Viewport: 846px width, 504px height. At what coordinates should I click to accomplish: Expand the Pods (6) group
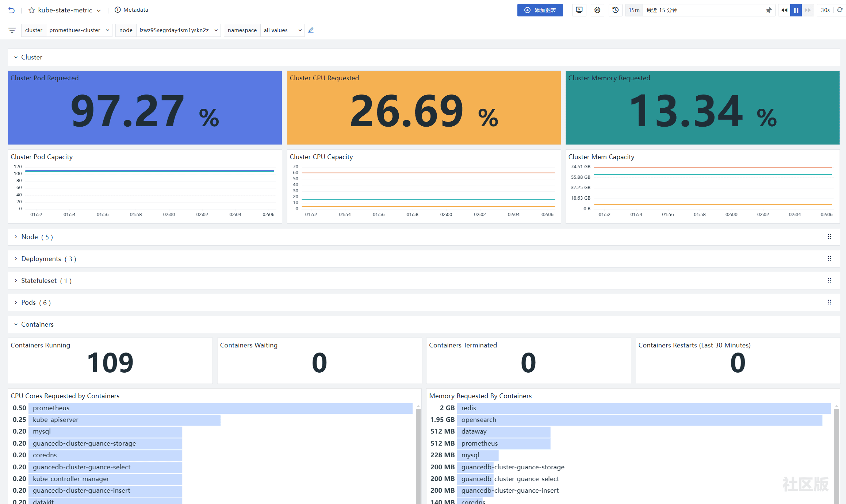point(16,303)
